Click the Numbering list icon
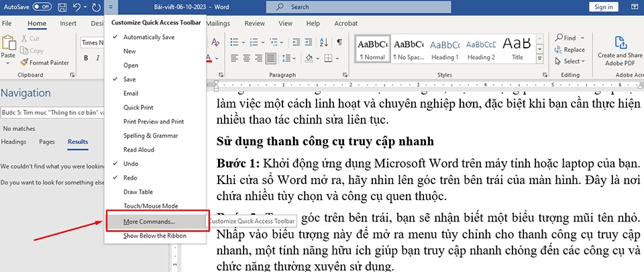The width and height of the screenshot is (644, 272). click(x=254, y=42)
